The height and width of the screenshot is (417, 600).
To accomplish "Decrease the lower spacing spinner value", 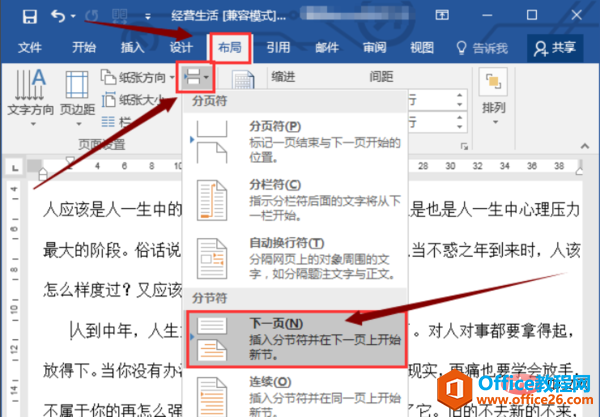I will (460, 126).
